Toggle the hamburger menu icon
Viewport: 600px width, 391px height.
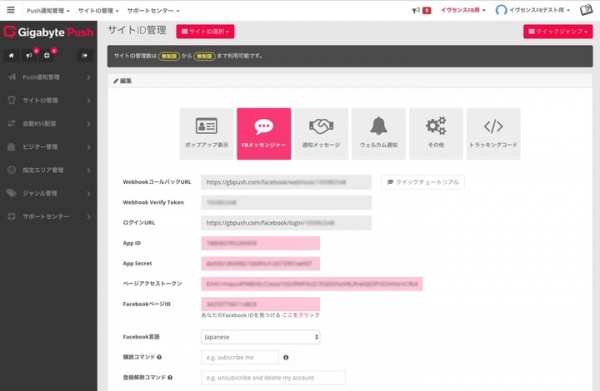tap(11, 10)
